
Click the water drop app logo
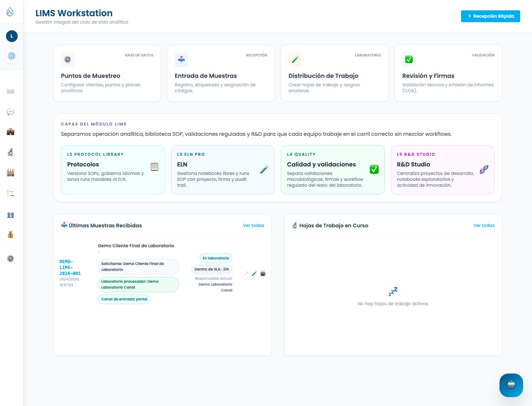[10, 12]
